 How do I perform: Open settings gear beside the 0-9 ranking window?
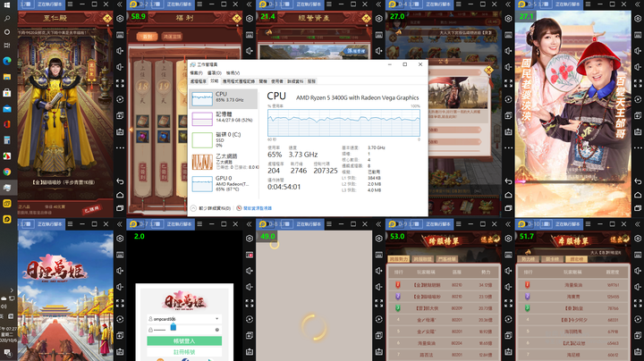(508, 239)
